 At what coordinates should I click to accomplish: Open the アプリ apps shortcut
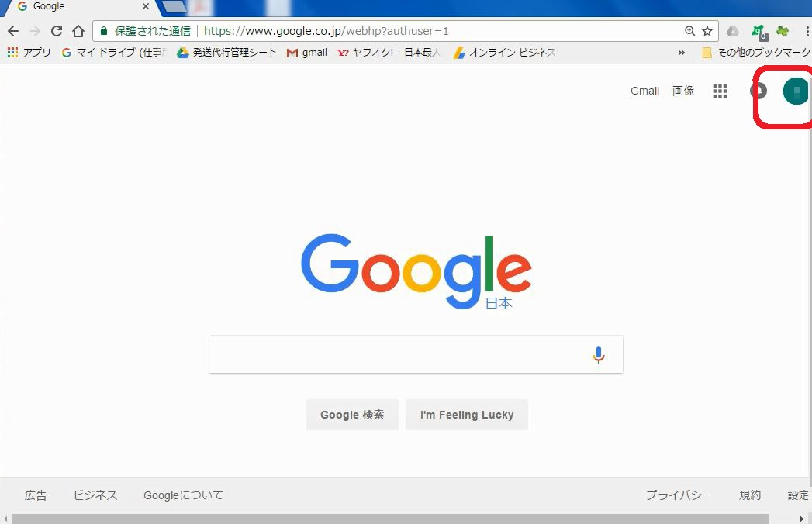pyautogui.click(x=29, y=52)
